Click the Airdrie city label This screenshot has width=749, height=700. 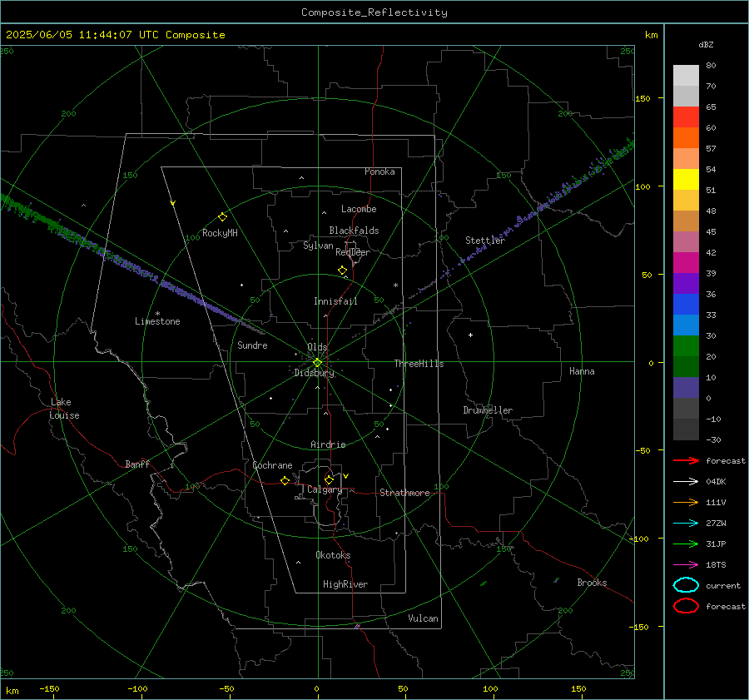328,444
